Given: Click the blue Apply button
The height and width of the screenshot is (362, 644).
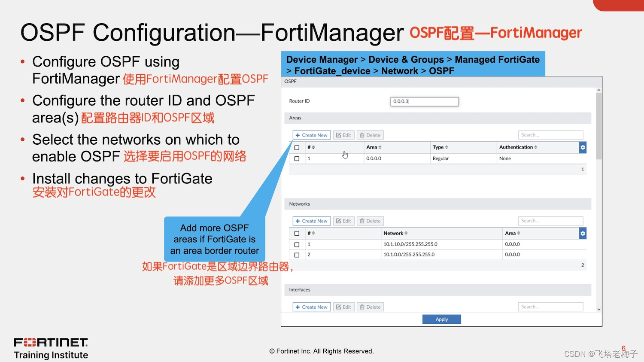Looking at the screenshot, I should coord(441,319).
